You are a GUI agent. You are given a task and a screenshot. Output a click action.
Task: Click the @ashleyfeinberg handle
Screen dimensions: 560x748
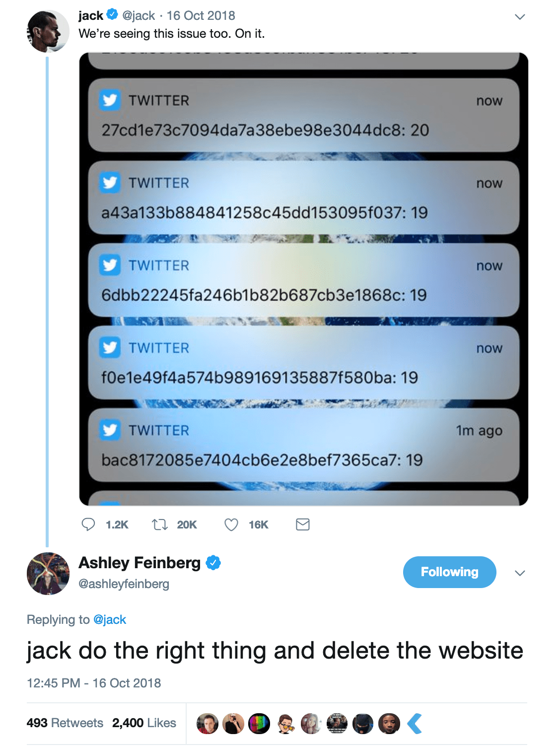(x=124, y=584)
